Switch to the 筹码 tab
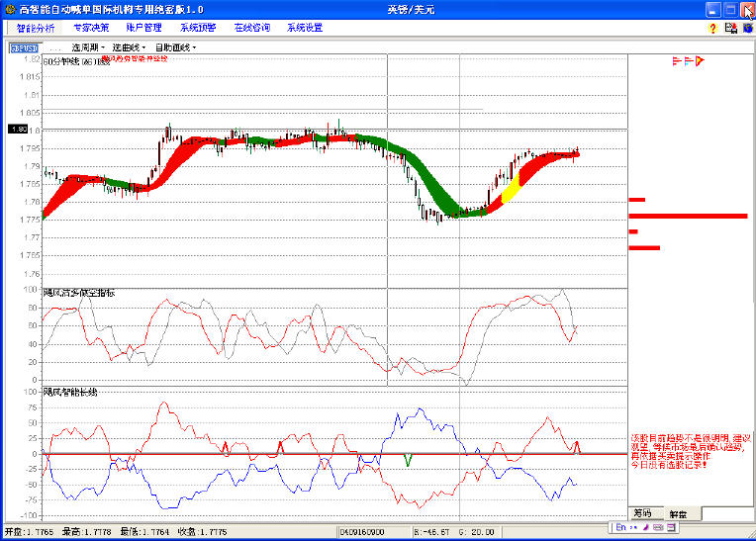 pyautogui.click(x=642, y=513)
